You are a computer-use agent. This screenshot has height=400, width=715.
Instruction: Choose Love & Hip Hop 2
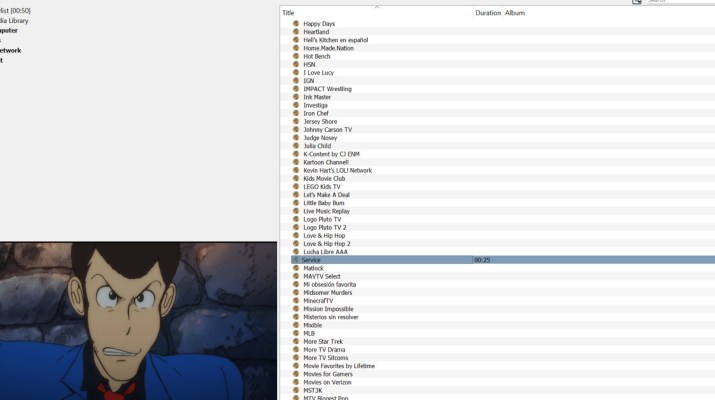coord(327,244)
